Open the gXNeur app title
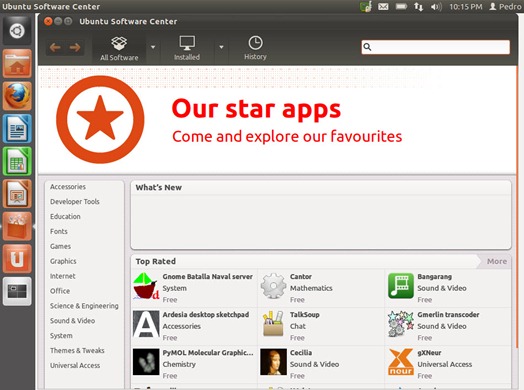524x390 pixels. click(x=429, y=353)
